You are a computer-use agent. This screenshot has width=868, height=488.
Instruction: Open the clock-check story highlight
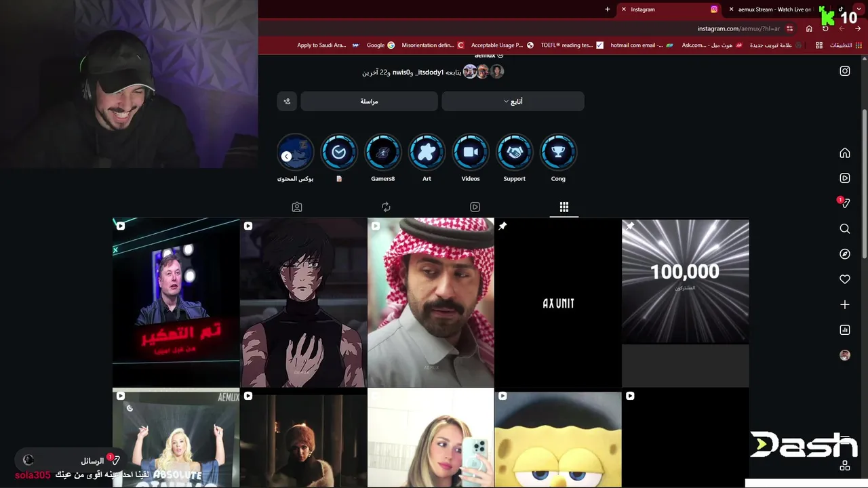(x=339, y=158)
